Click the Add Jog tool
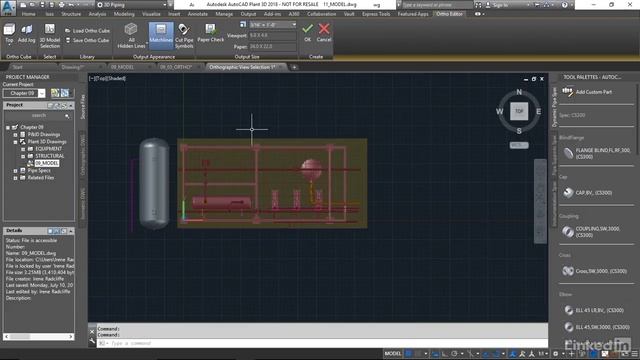 pyautogui.click(x=27, y=33)
